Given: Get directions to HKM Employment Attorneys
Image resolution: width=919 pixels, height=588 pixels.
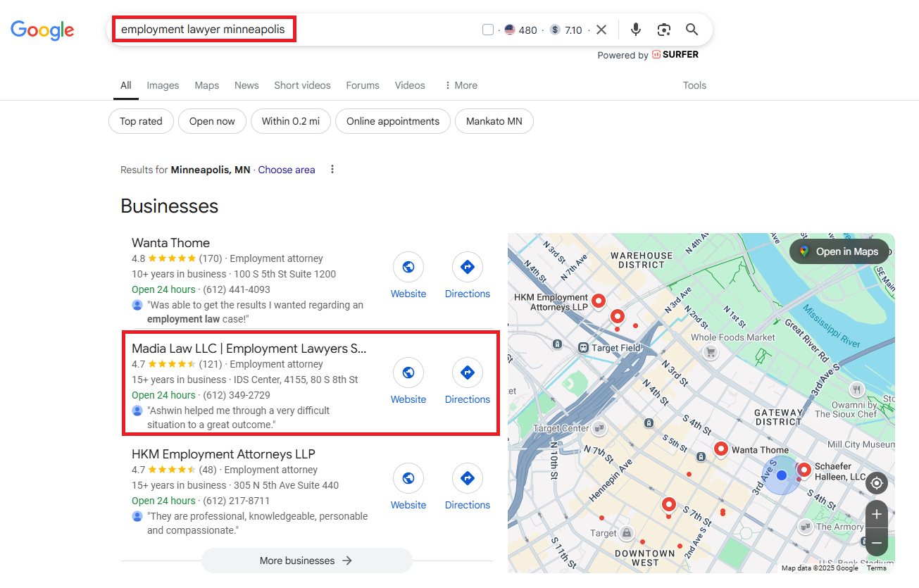Looking at the screenshot, I should tap(468, 479).
